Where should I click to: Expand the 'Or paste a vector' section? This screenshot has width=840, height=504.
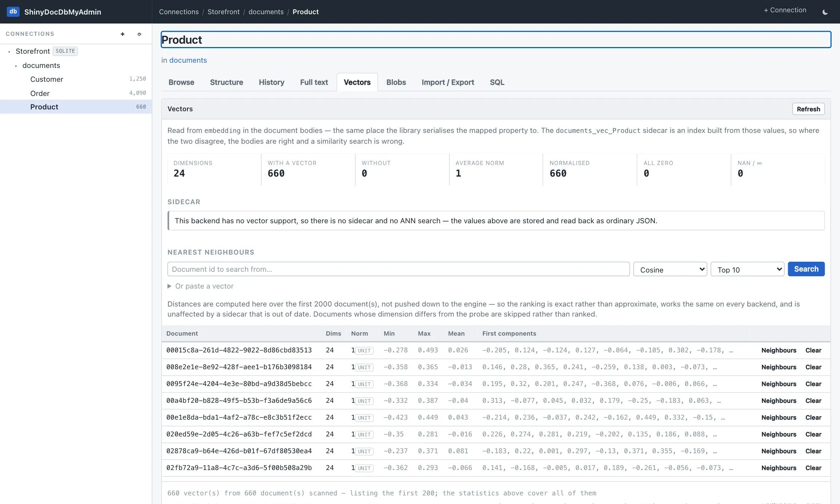tap(200, 286)
